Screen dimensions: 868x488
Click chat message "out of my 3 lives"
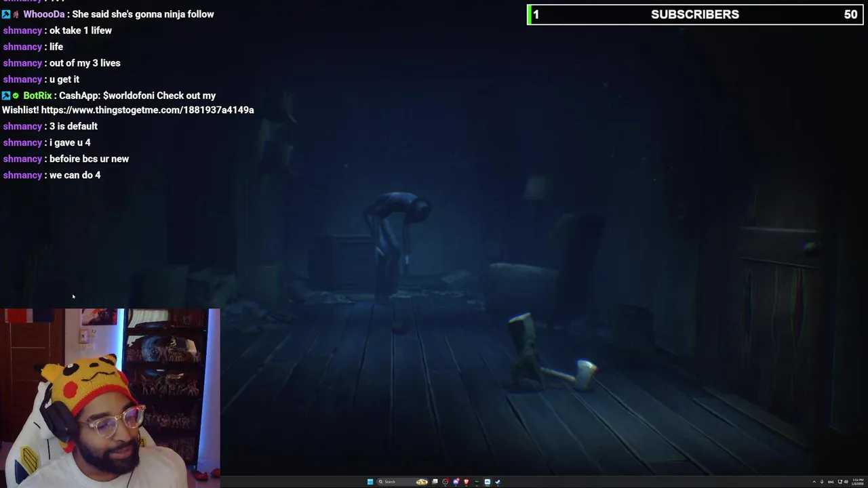coord(85,63)
